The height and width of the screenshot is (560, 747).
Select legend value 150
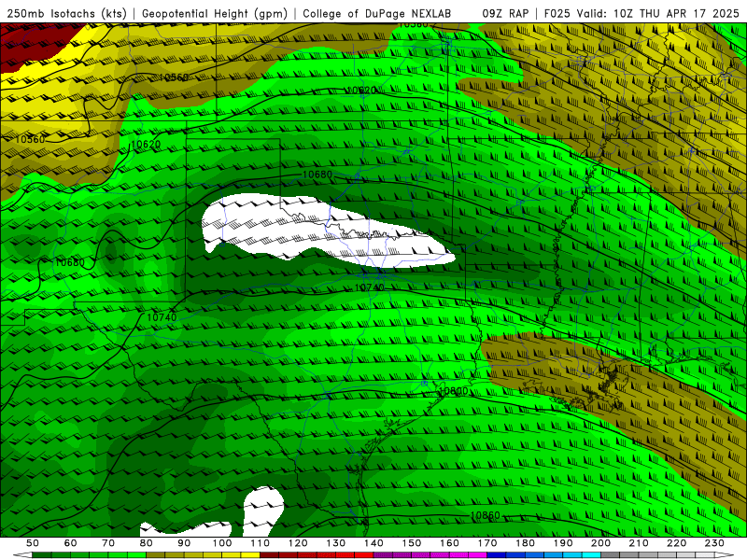pos(412,543)
